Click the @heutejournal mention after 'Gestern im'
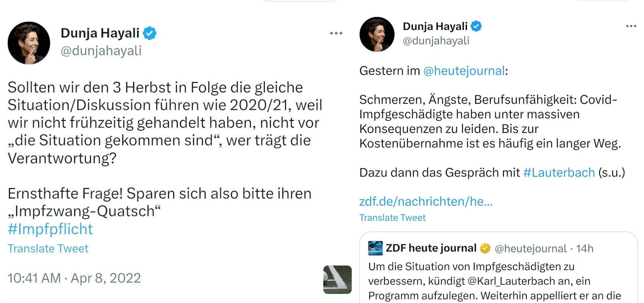 point(464,71)
